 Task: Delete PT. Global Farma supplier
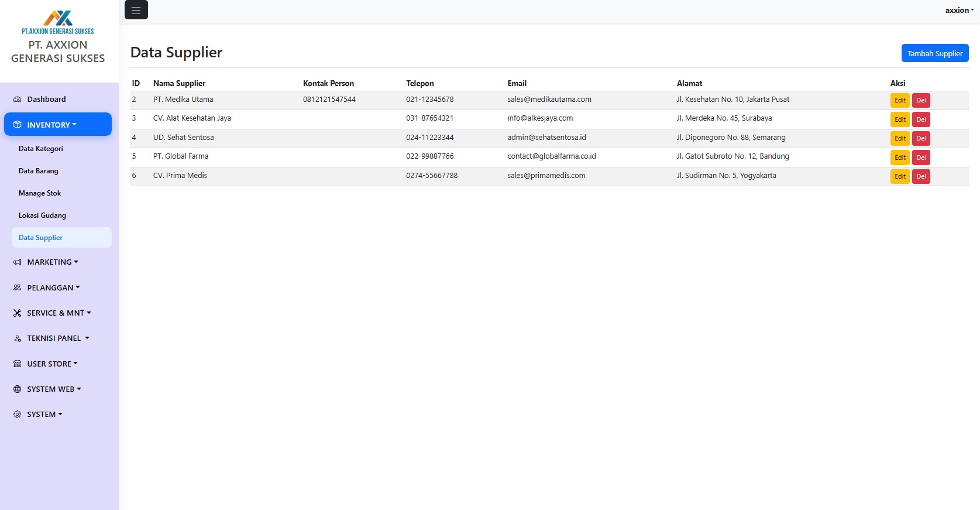tap(921, 158)
